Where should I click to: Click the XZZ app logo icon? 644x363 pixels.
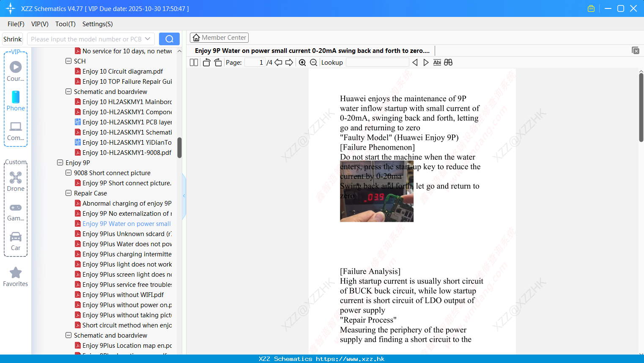(11, 8)
